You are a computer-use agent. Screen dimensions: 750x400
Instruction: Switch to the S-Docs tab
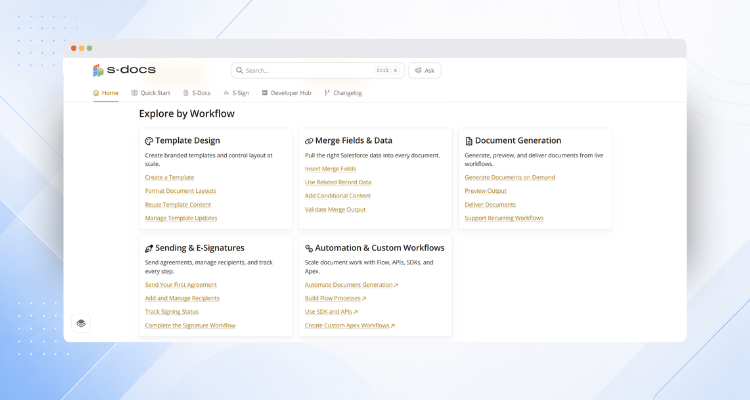[x=197, y=93]
